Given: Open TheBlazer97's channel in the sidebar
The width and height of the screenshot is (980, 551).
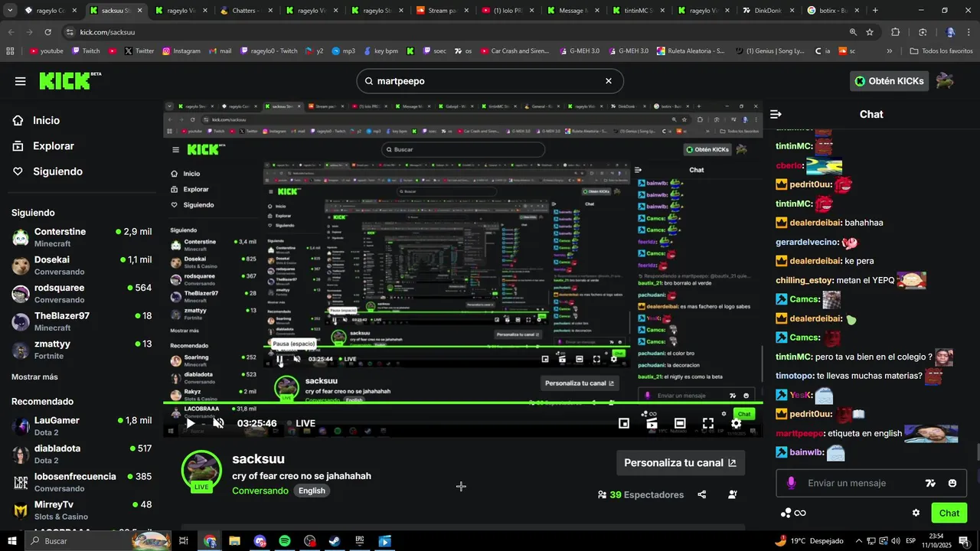Looking at the screenshot, I should click(x=81, y=321).
